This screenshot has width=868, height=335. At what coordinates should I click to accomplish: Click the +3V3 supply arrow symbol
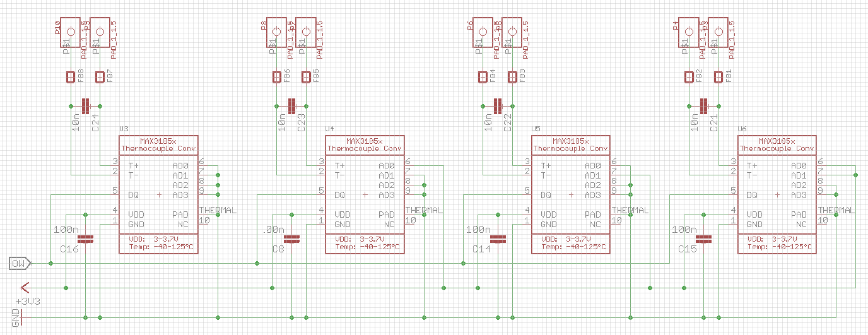[x=25, y=288]
